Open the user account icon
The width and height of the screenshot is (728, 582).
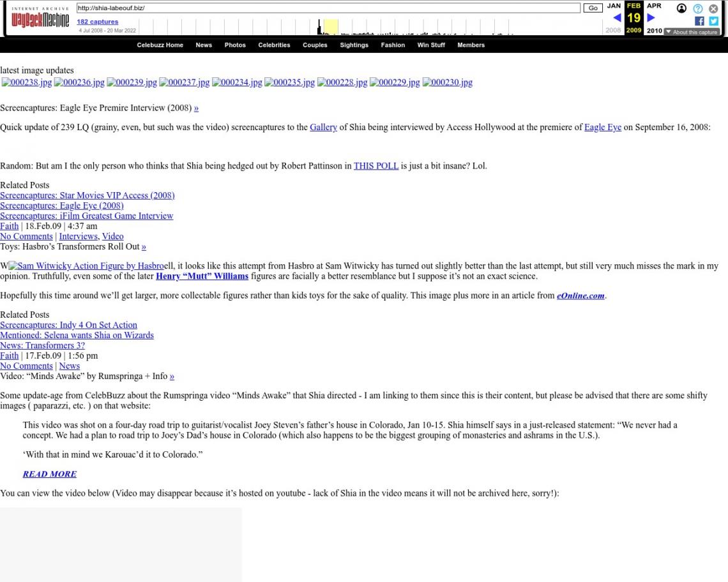coord(681,8)
